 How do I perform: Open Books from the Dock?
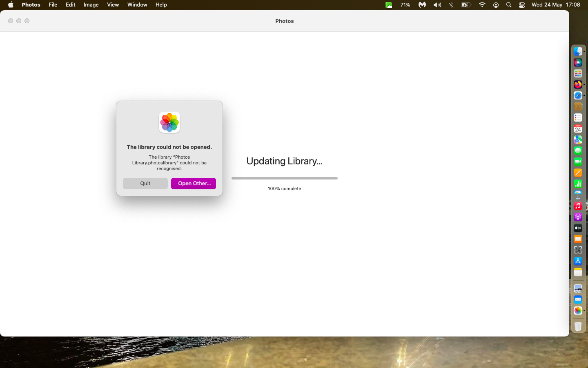578,239
